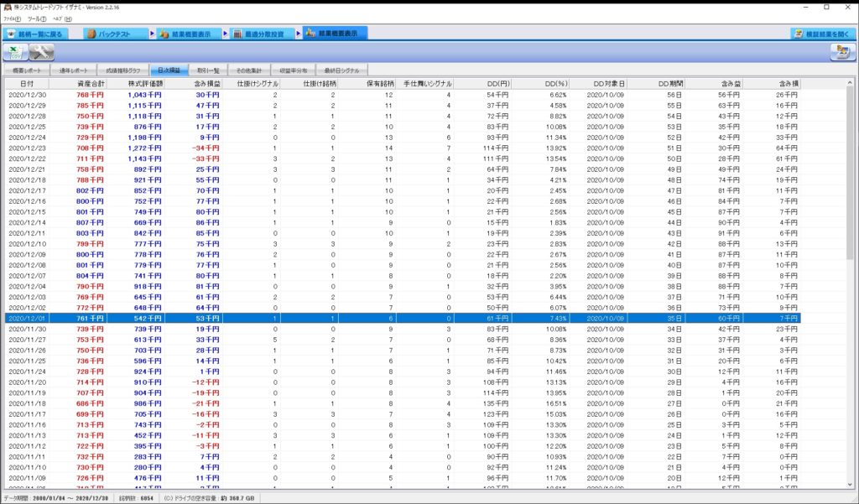Click the 検証結果を開く button
The height and width of the screenshot is (504, 859).
(x=824, y=34)
